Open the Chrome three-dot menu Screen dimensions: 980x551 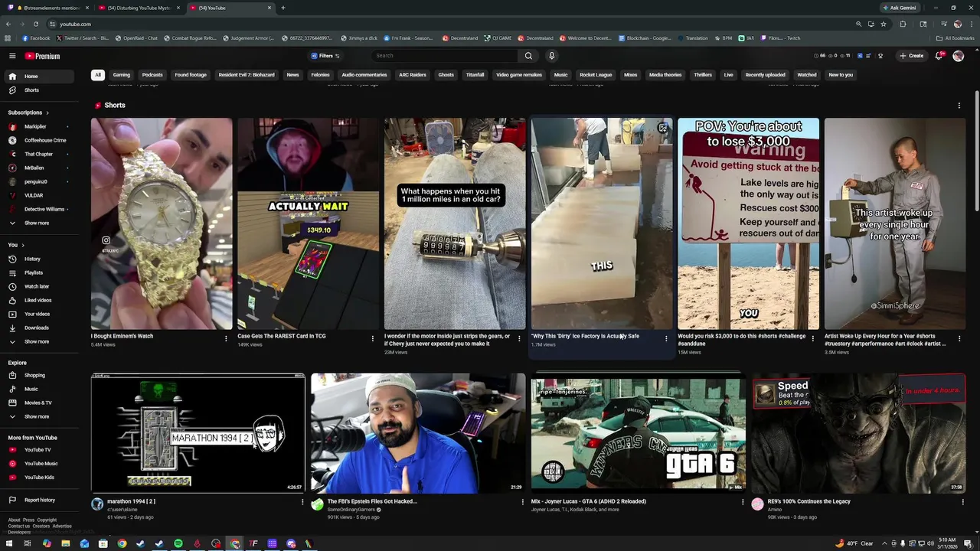(970, 24)
